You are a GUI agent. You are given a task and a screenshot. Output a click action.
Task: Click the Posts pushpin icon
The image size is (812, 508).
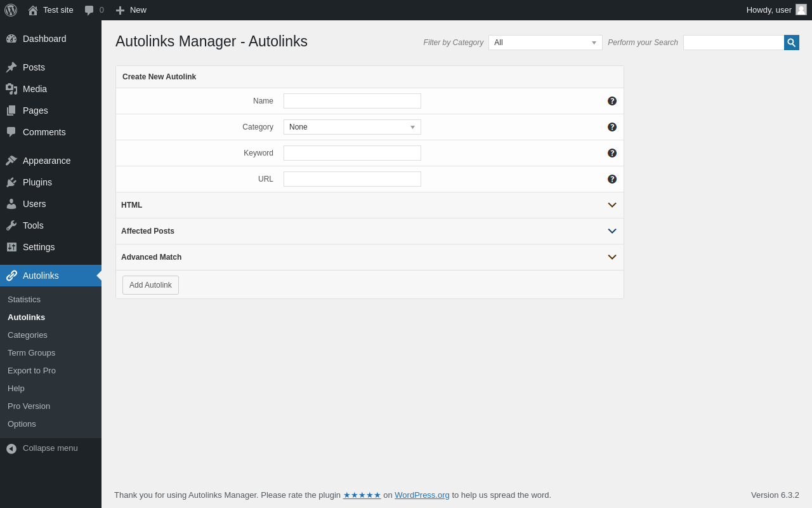tap(11, 67)
